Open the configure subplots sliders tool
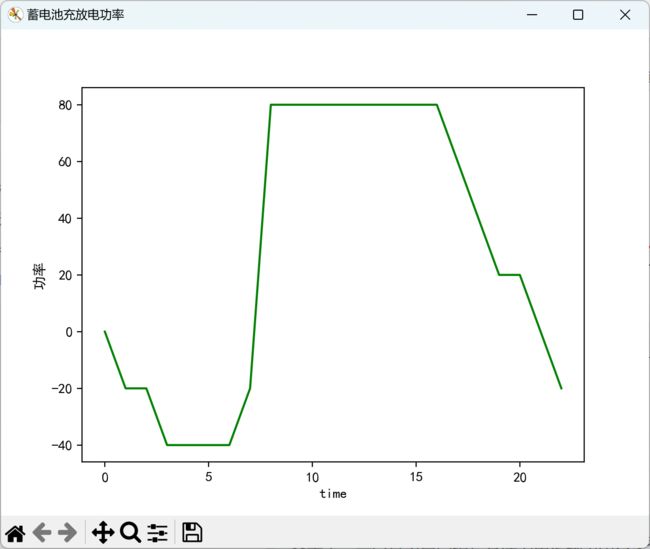The height and width of the screenshot is (549, 650). click(x=158, y=533)
